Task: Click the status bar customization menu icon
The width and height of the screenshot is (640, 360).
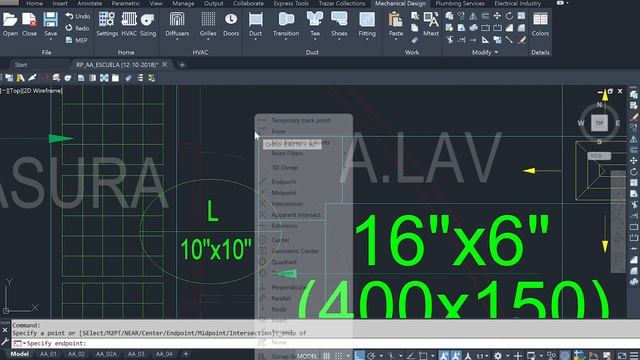Action: point(634,356)
